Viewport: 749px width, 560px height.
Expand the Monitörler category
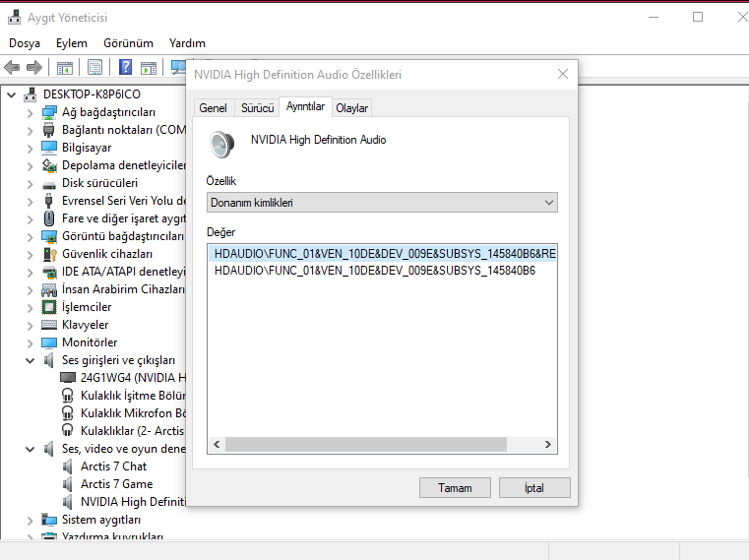(31, 343)
